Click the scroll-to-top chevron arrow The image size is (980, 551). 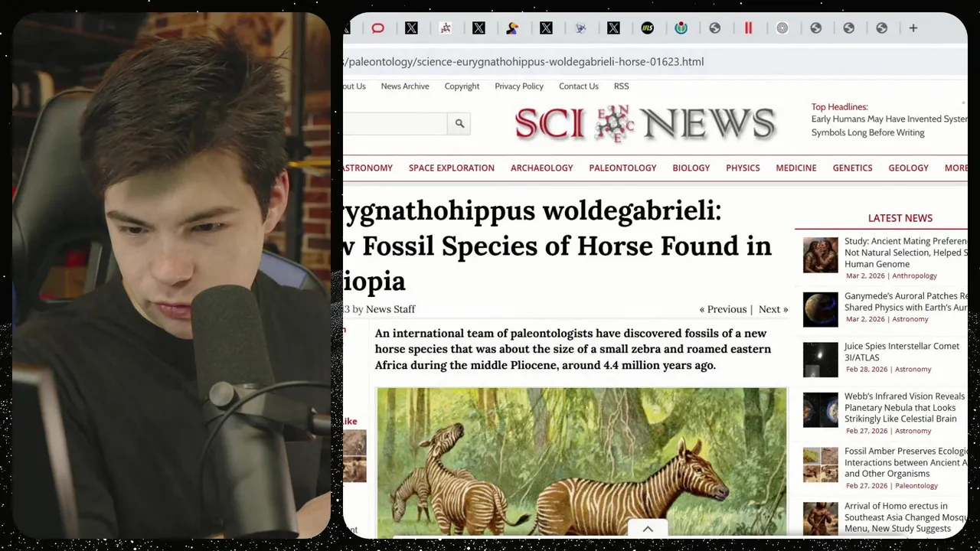[648, 529]
